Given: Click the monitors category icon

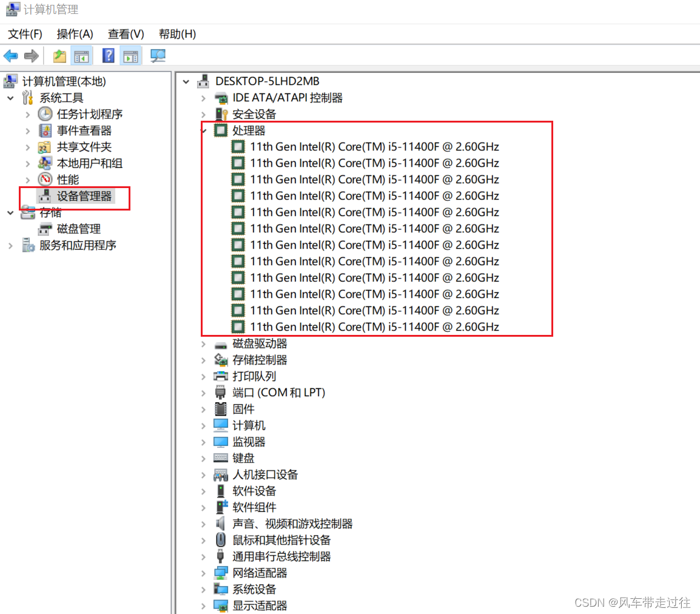Looking at the screenshot, I should (221, 442).
